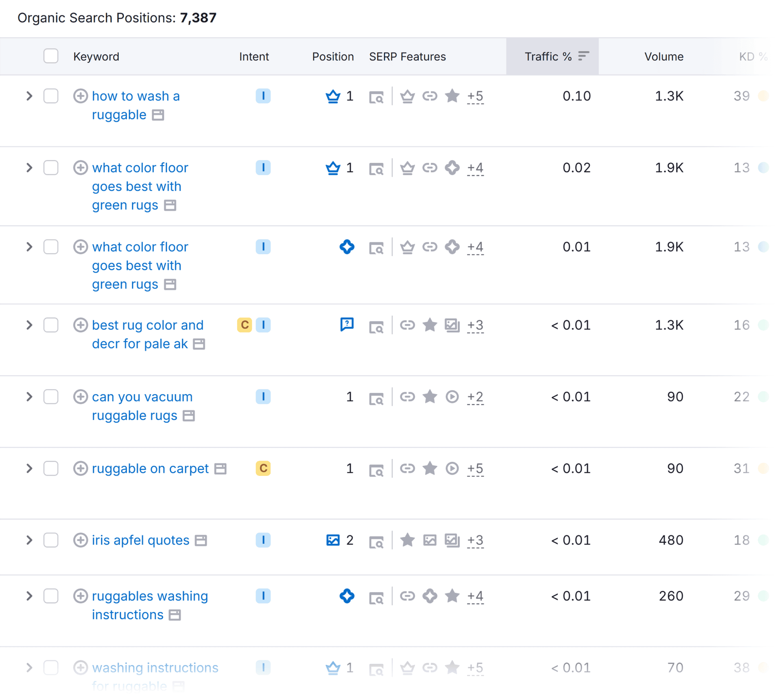Image resolution: width=781 pixels, height=700 pixels.
Task: Open keyword 'best rug color and decr for pale ak'
Action: [x=147, y=334]
